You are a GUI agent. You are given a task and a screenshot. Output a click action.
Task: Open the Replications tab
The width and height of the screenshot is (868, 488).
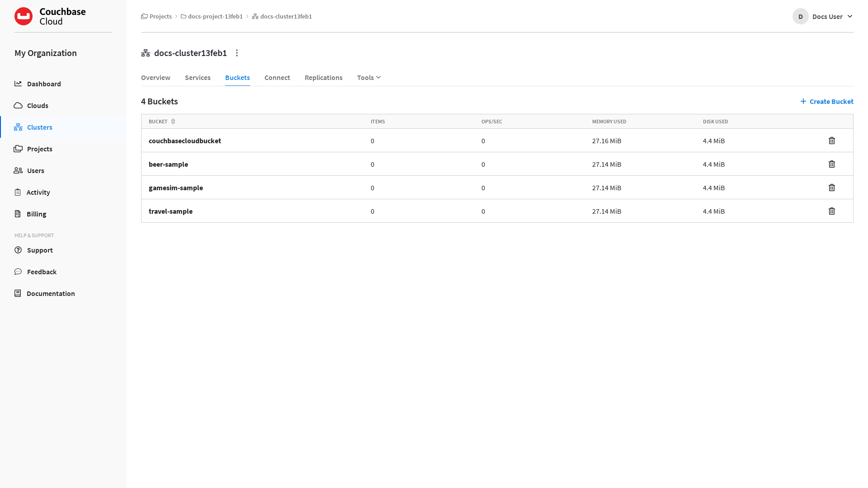(x=323, y=78)
